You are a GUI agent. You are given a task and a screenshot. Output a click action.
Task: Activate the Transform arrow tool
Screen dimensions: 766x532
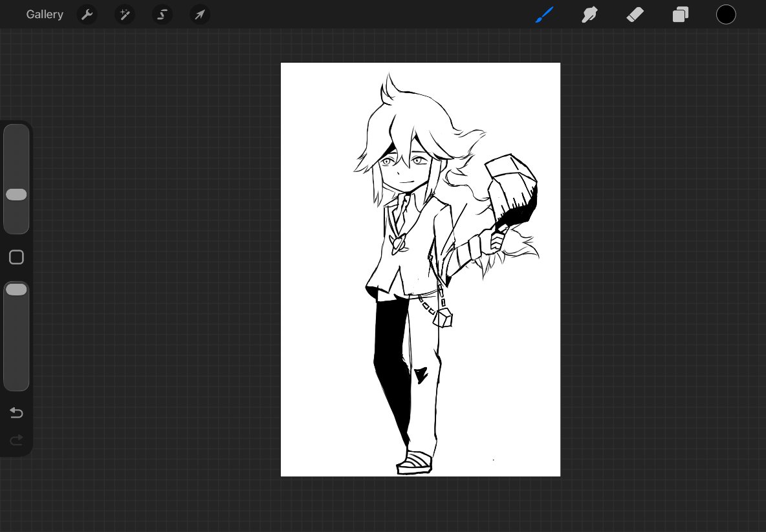(200, 15)
